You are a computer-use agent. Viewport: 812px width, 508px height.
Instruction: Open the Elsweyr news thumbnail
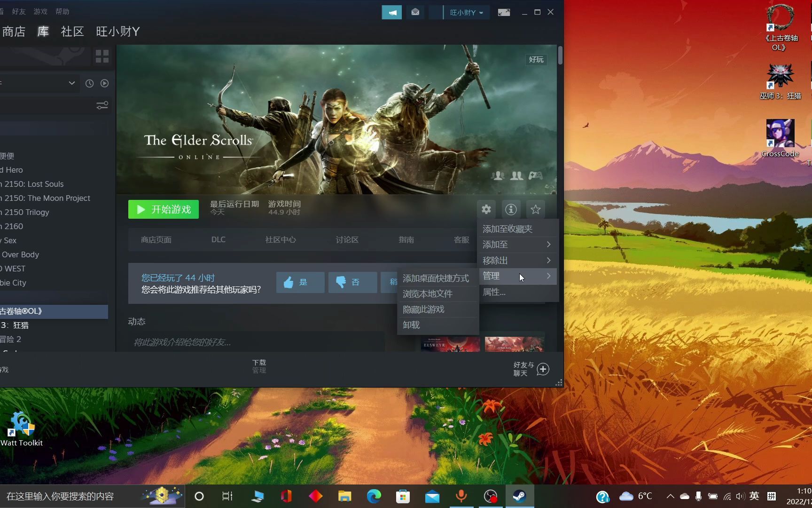pyautogui.click(x=450, y=344)
